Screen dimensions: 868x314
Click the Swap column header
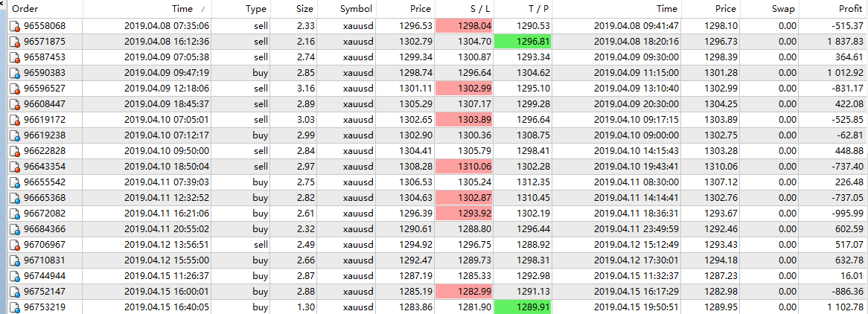point(783,9)
